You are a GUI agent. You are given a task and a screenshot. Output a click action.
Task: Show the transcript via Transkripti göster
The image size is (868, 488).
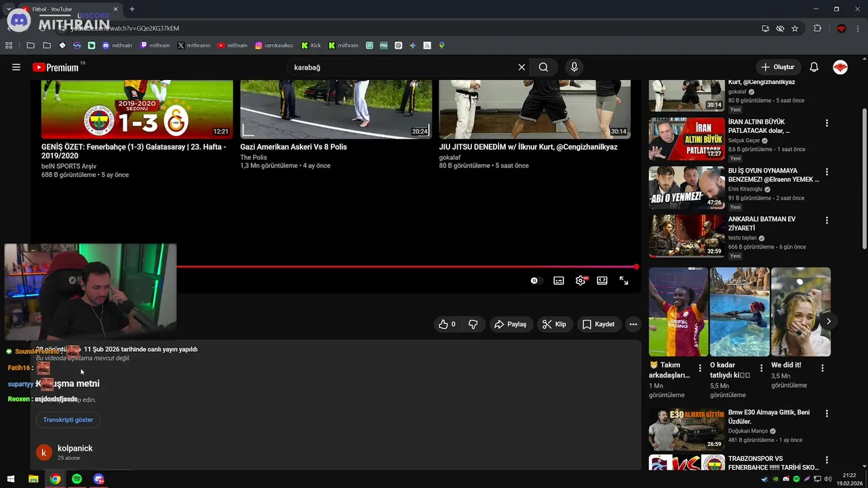click(68, 420)
